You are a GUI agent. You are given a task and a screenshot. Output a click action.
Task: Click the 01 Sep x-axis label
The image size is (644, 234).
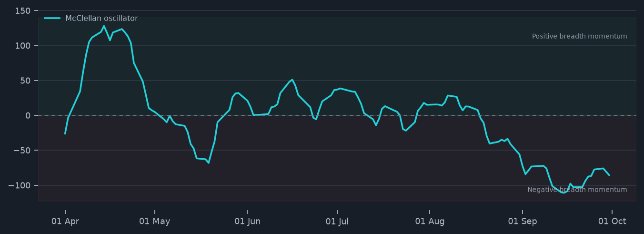point(522,221)
